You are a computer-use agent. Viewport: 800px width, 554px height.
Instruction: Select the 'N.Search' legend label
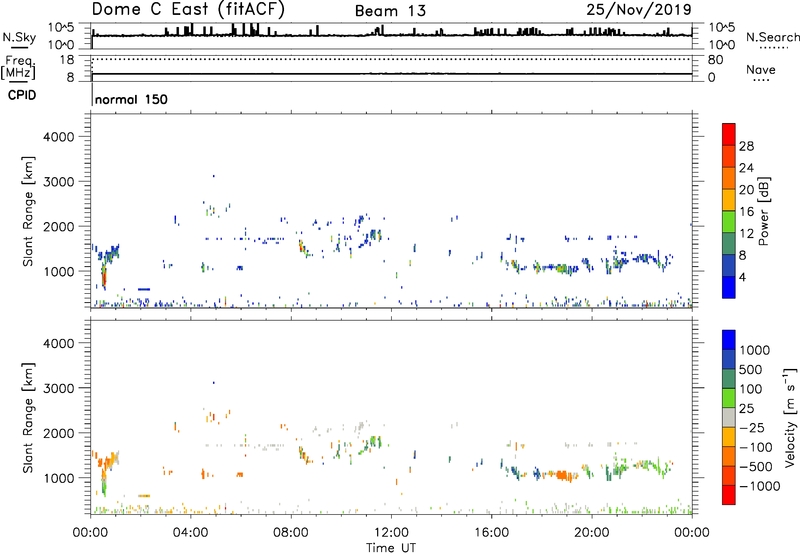(x=772, y=37)
